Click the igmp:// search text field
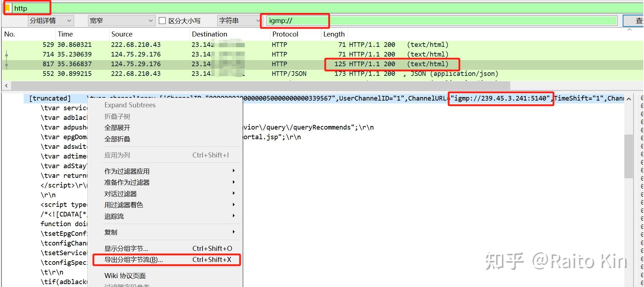Screen dimensions: 644x287 click(442, 21)
